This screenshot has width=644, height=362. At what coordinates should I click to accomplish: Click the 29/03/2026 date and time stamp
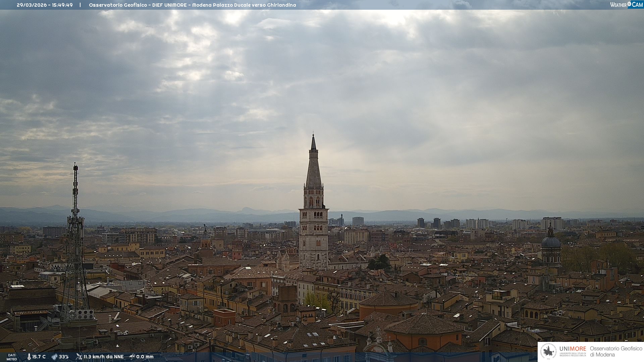point(45,5)
